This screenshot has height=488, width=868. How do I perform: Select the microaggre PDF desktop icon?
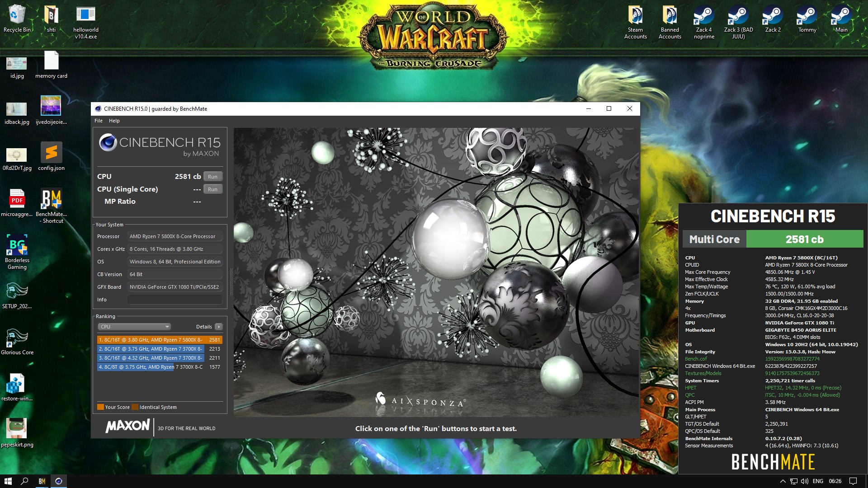click(x=17, y=202)
